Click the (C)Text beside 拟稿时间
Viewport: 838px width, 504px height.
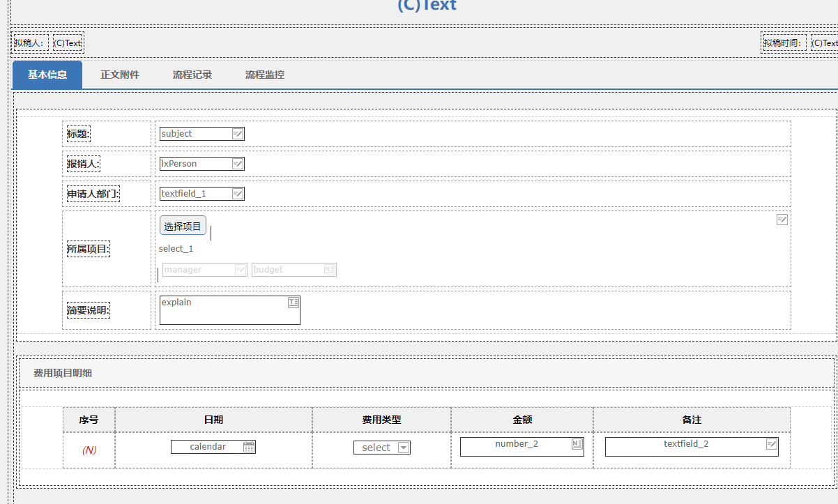click(825, 43)
